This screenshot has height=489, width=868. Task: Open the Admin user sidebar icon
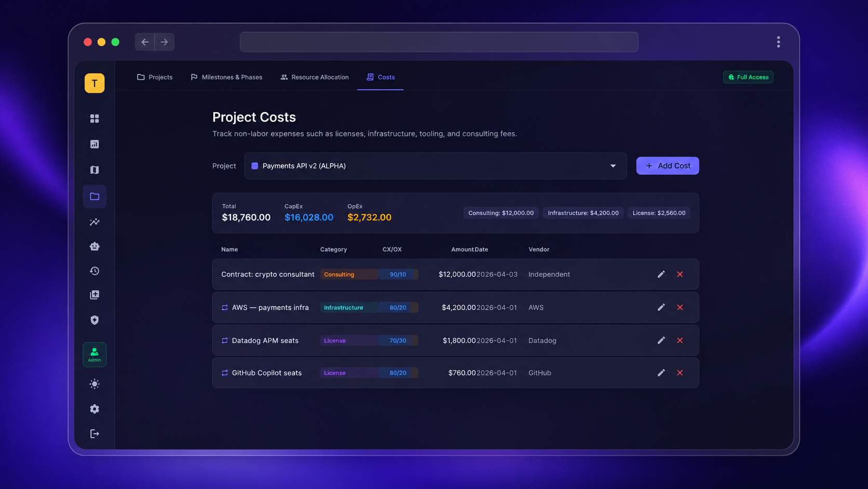tap(94, 354)
